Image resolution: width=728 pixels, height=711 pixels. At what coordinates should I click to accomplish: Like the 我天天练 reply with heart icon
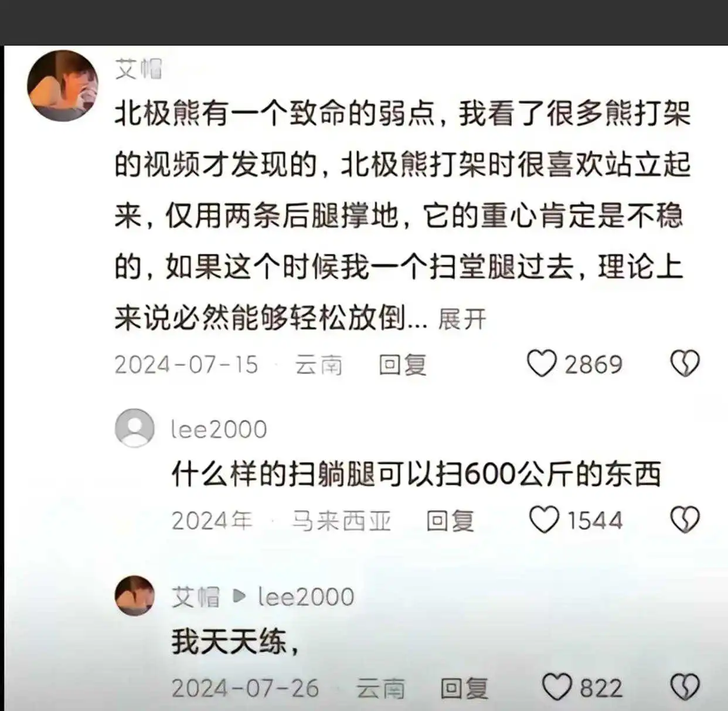point(557,687)
